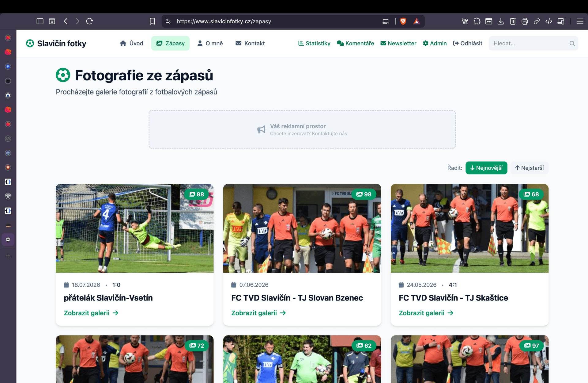Click the site settings icon in address bar
Viewport: 588px width, 383px height.
168,21
